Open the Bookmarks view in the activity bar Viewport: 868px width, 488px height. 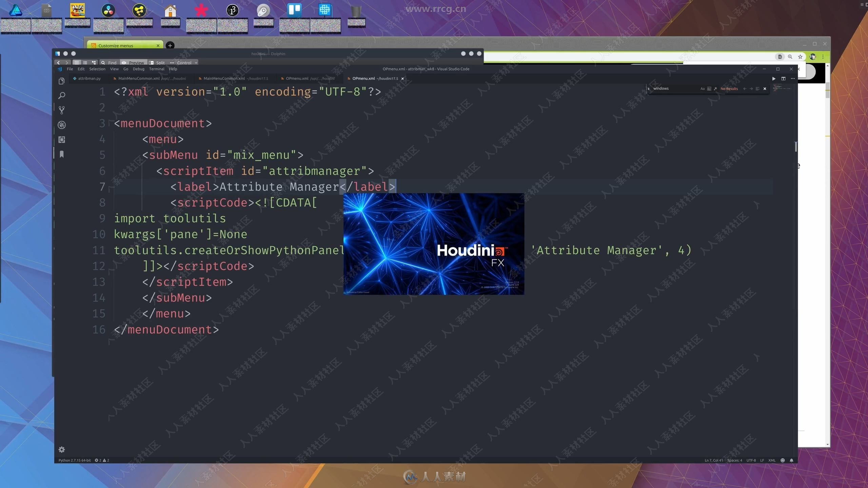coord(61,154)
